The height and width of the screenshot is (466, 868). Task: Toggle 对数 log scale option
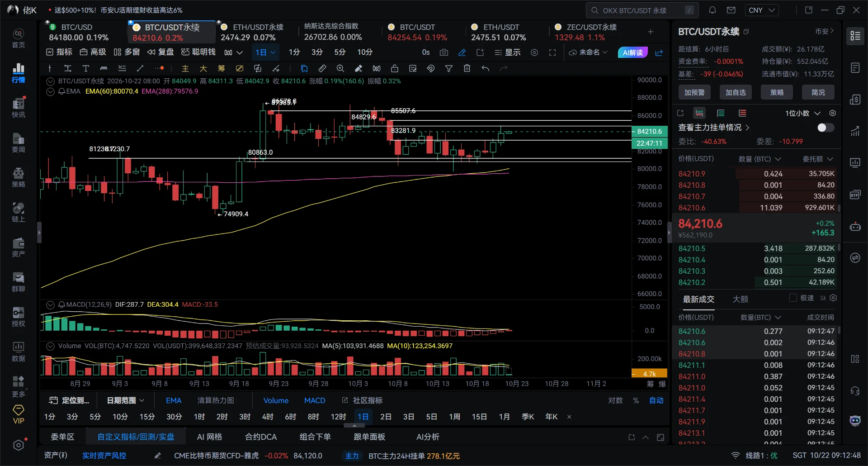[x=615, y=400]
